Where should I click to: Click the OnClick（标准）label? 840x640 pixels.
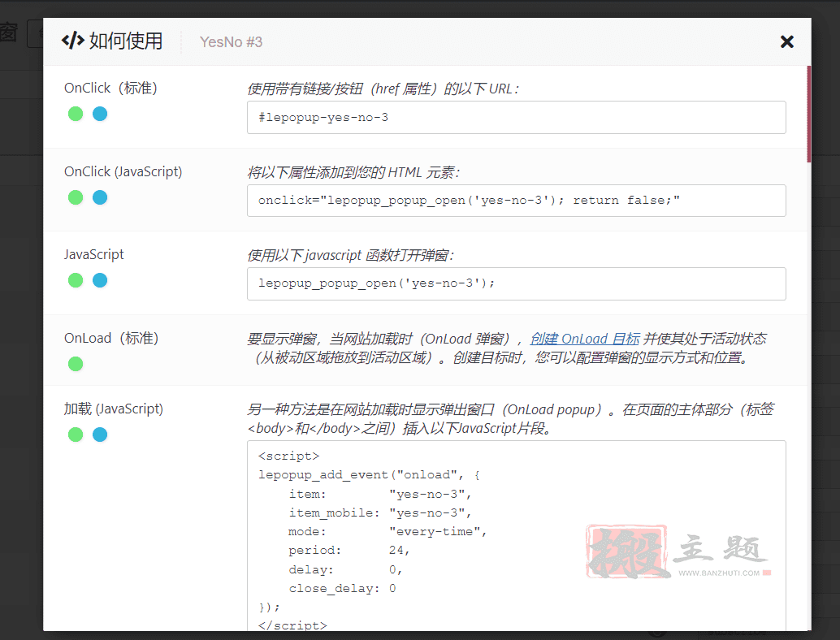[x=111, y=88]
